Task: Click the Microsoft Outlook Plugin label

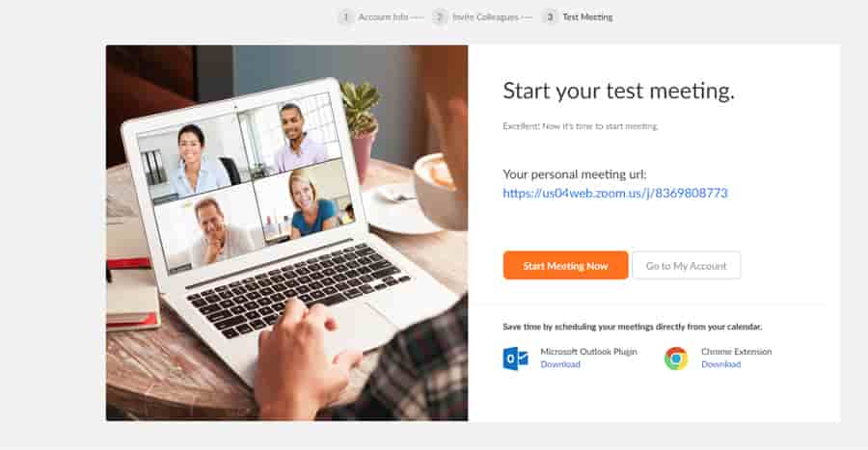Action: click(x=588, y=352)
